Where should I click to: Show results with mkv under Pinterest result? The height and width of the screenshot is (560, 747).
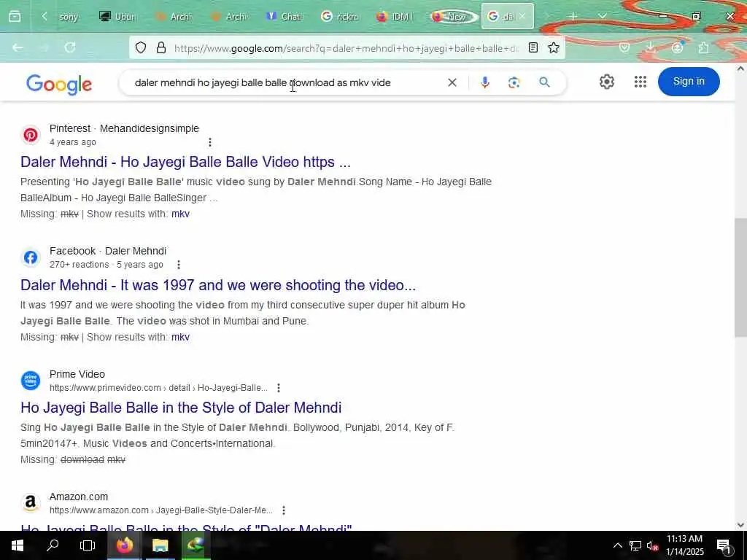pyautogui.click(x=180, y=214)
